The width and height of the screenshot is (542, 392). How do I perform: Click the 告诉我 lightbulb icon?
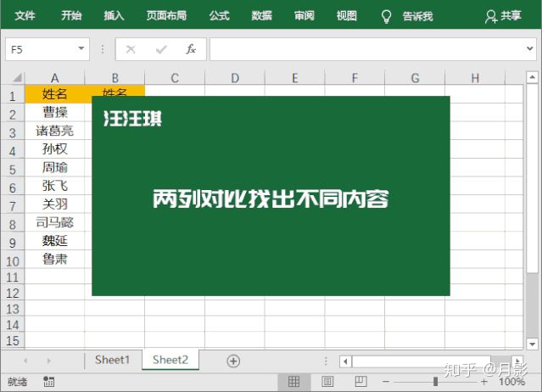pos(386,16)
